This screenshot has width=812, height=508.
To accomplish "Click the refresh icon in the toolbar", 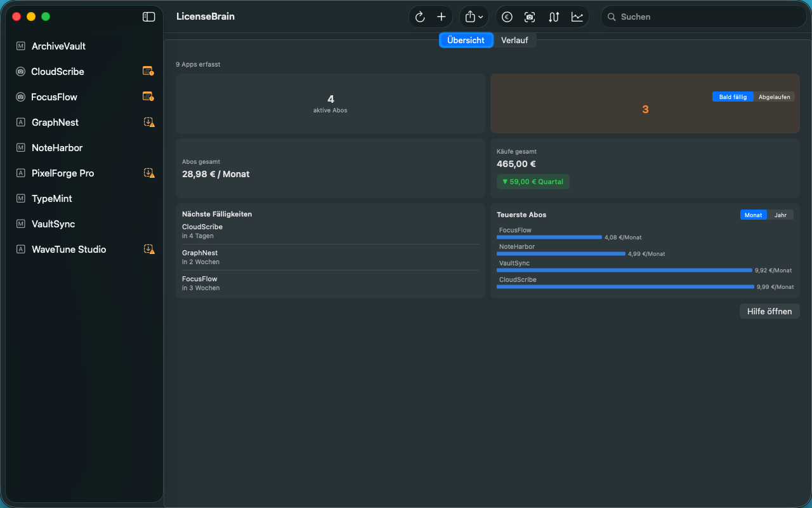I will click(420, 17).
